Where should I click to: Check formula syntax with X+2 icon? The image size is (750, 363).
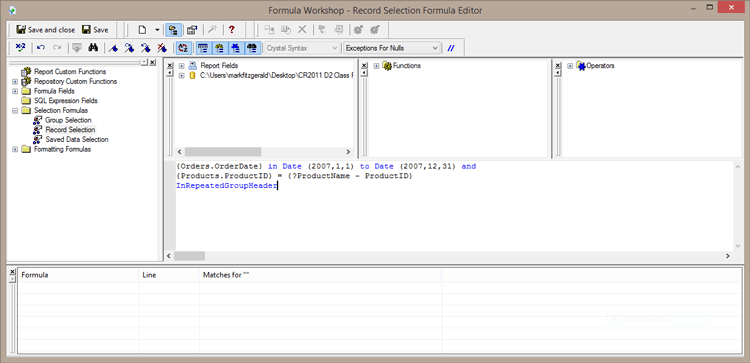[21, 47]
